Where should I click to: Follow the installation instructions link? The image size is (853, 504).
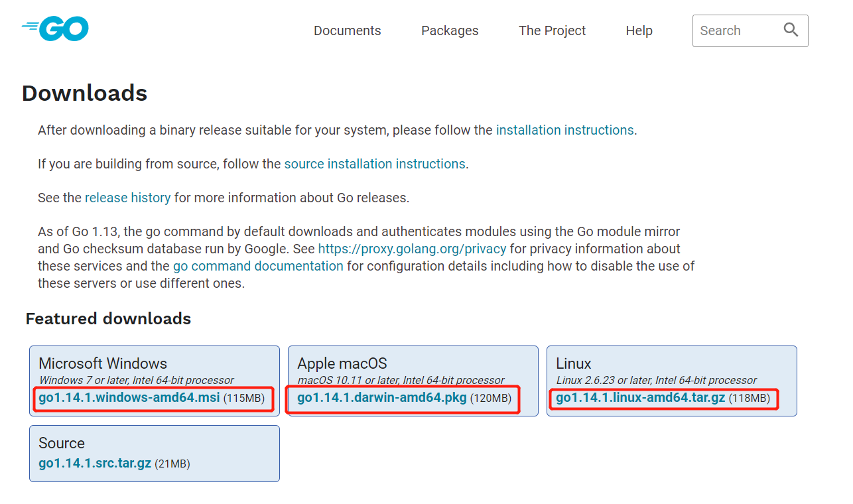click(x=565, y=130)
